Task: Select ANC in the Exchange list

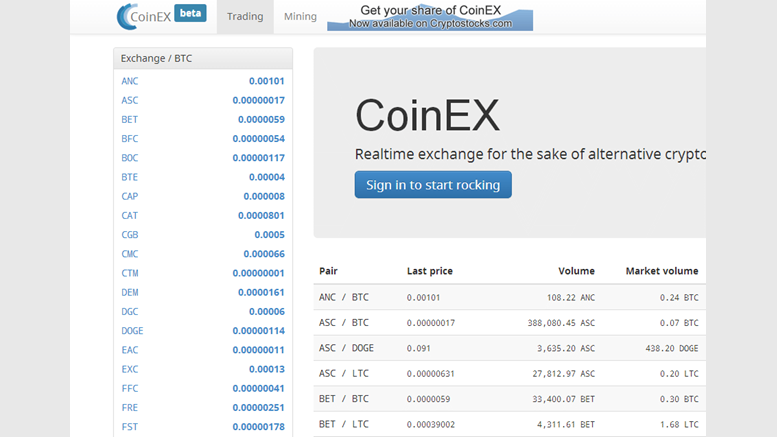Action: (130, 82)
